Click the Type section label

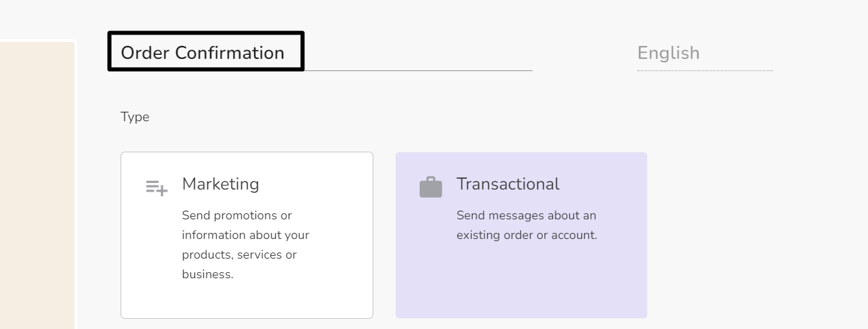coord(135,117)
